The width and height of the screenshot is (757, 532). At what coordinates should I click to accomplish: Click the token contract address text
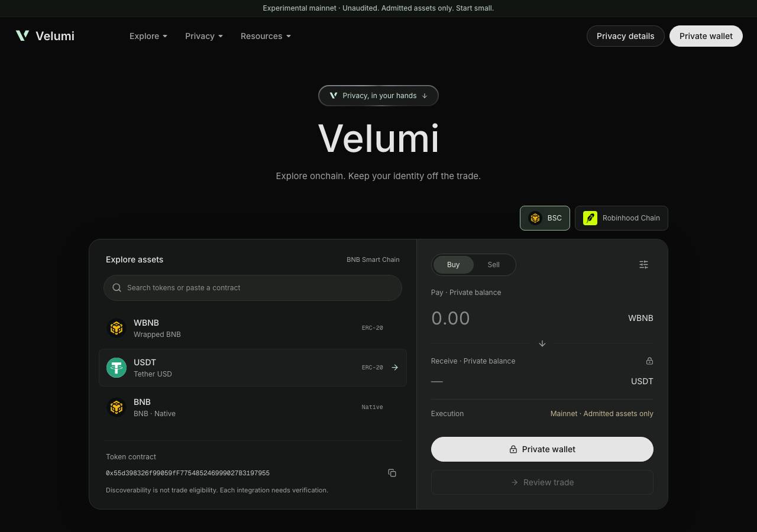[x=187, y=473]
